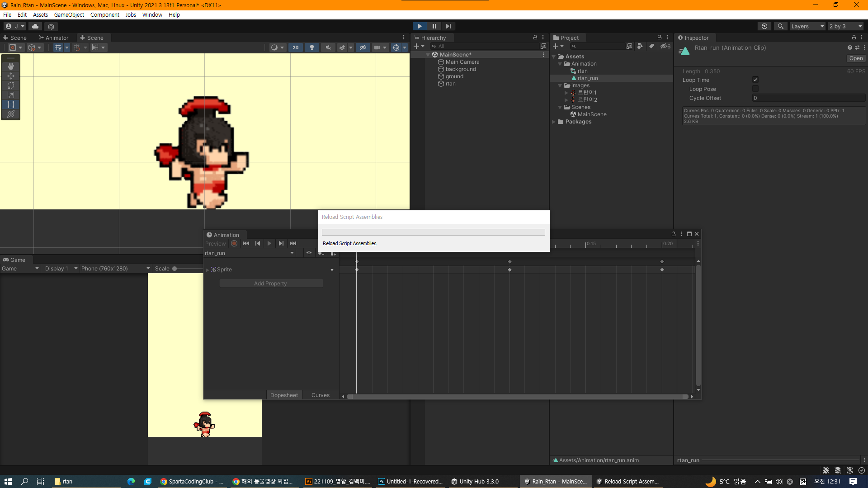Expand the Packages folder
Viewport: 868px width, 488px height.
[x=554, y=122]
